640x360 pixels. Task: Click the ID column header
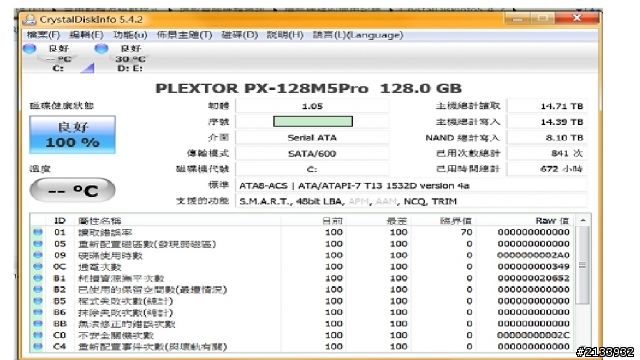tap(60, 221)
